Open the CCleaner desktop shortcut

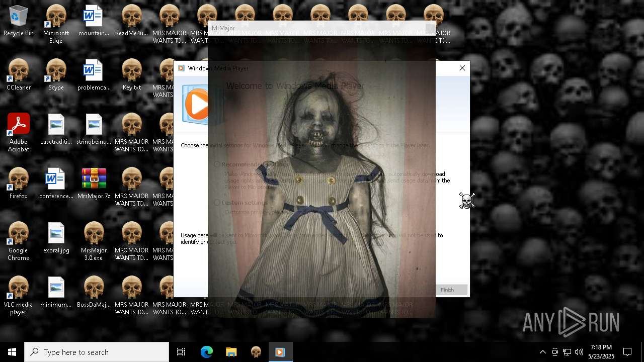click(x=18, y=75)
